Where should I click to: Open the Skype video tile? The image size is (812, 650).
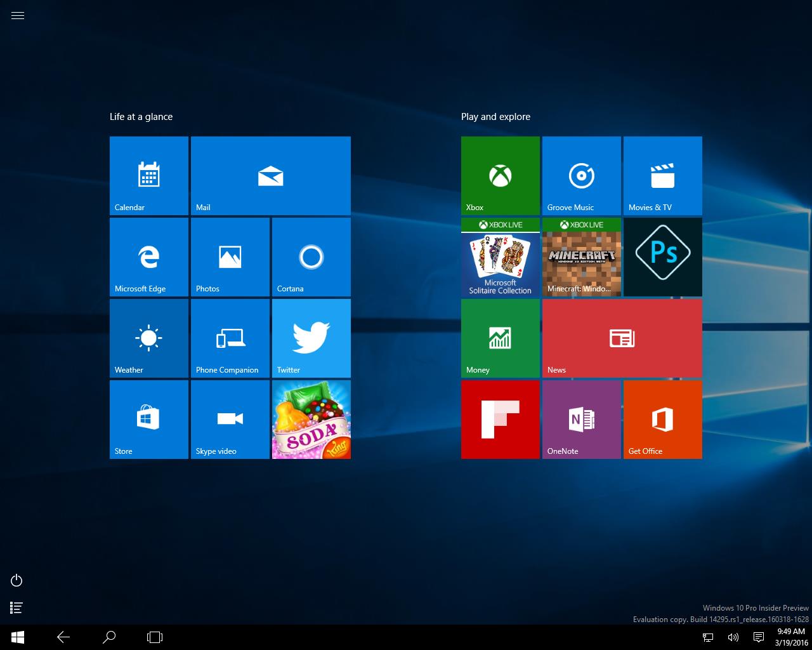pos(230,420)
